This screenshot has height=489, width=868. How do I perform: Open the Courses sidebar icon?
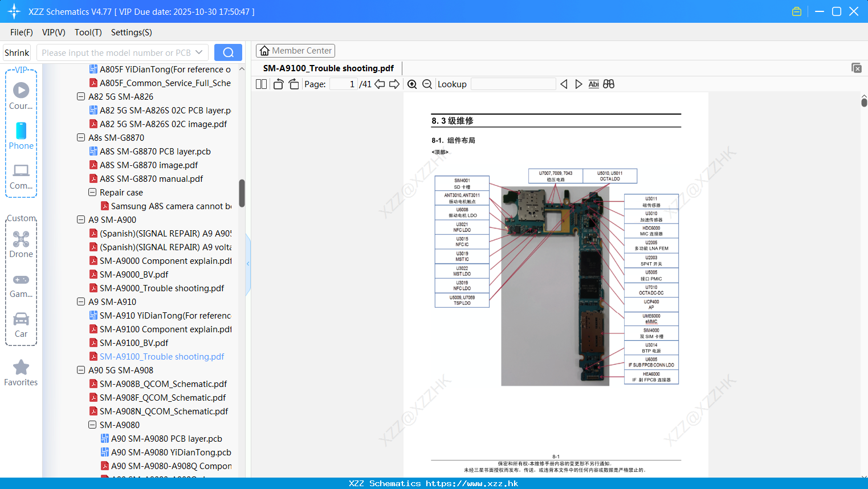coord(21,96)
